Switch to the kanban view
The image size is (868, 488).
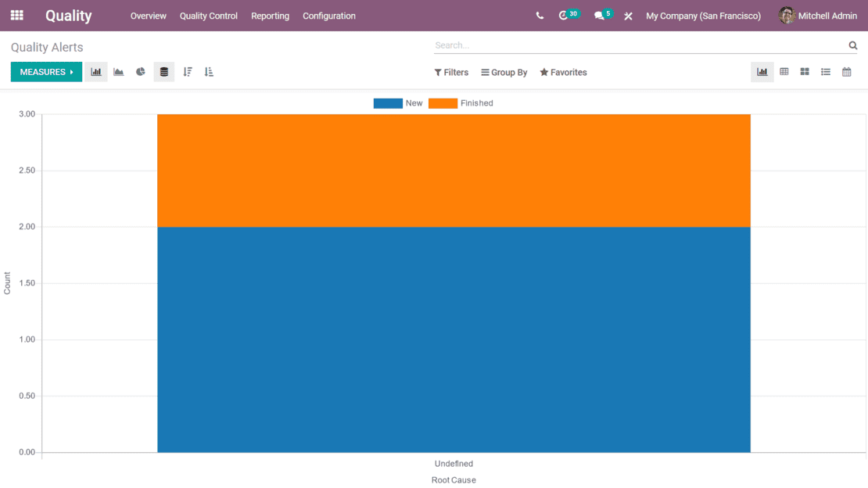pos(805,72)
